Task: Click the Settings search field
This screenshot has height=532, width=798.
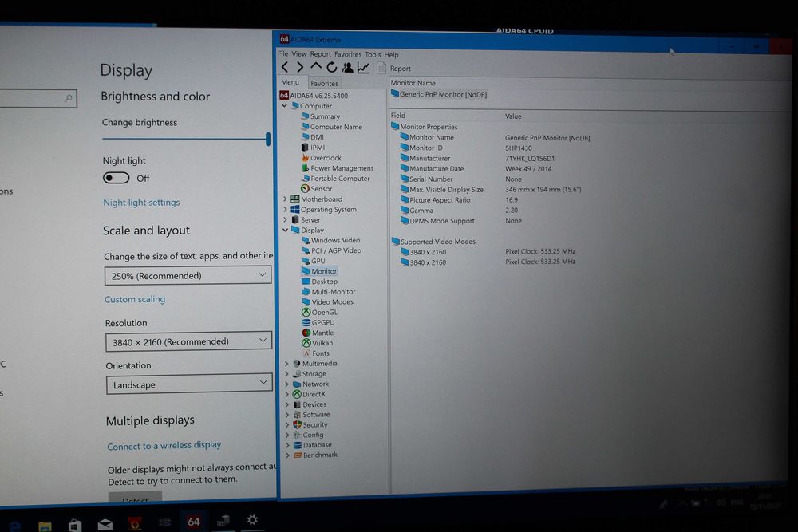Action: [38, 98]
